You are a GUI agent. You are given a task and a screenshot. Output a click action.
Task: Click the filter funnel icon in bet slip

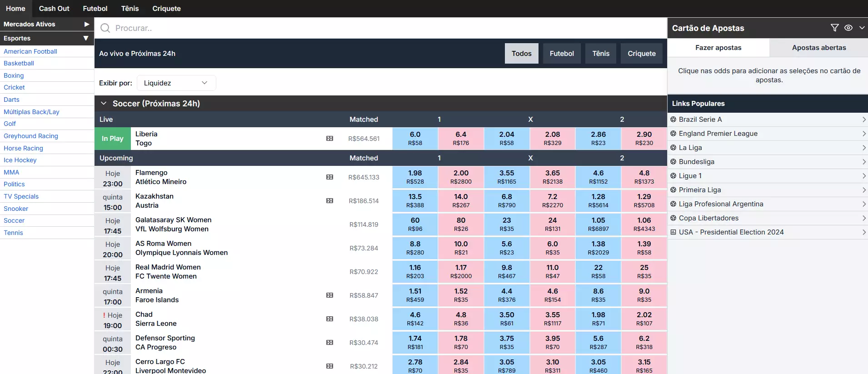point(834,28)
